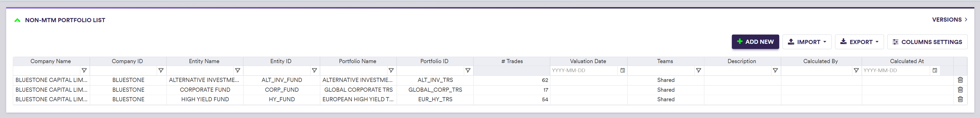The height and width of the screenshot is (118, 980).
Task: Click the Add New button
Action: tap(755, 42)
